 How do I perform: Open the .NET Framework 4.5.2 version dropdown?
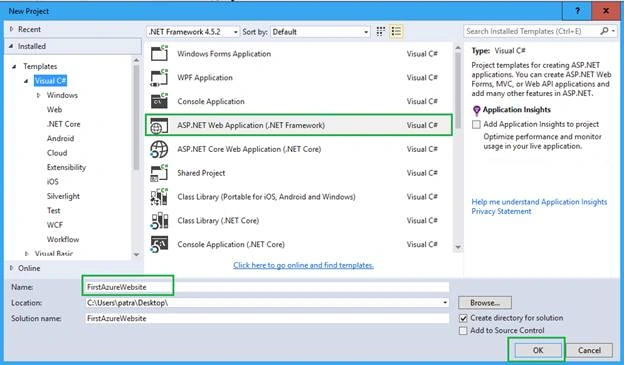(236, 32)
